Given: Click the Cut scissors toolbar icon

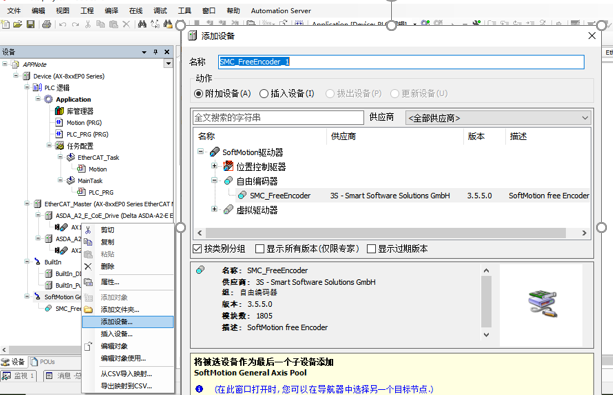Looking at the screenshot, I should coord(88,24).
